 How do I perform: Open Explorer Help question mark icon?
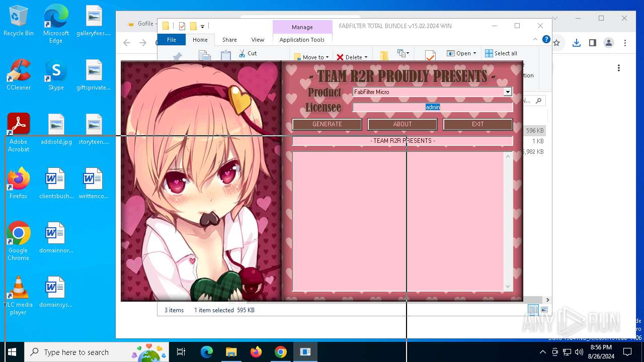[x=546, y=39]
